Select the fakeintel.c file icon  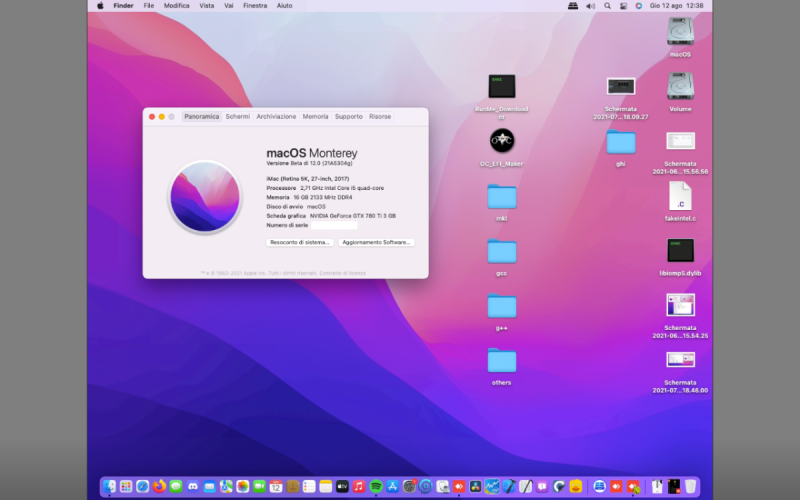coord(680,195)
